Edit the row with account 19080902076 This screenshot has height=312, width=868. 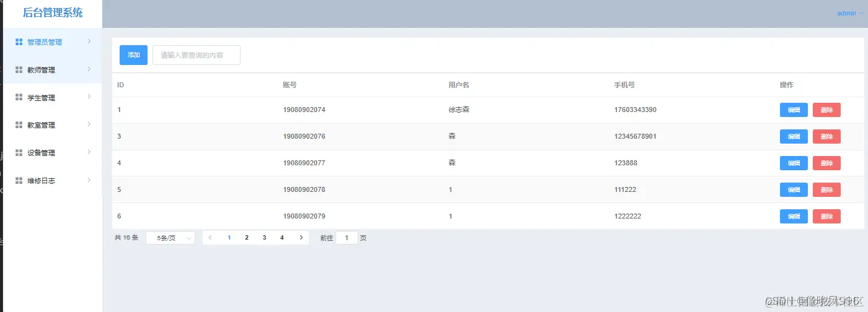[794, 137]
